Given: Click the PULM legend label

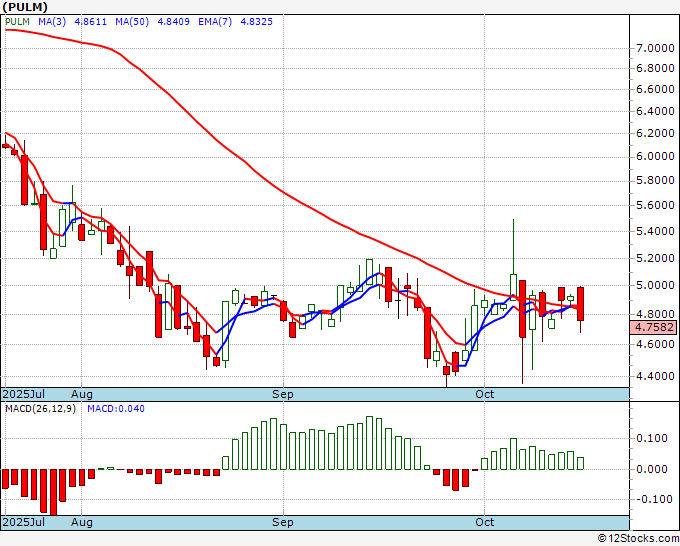Looking at the screenshot, I should pyautogui.click(x=17, y=22).
